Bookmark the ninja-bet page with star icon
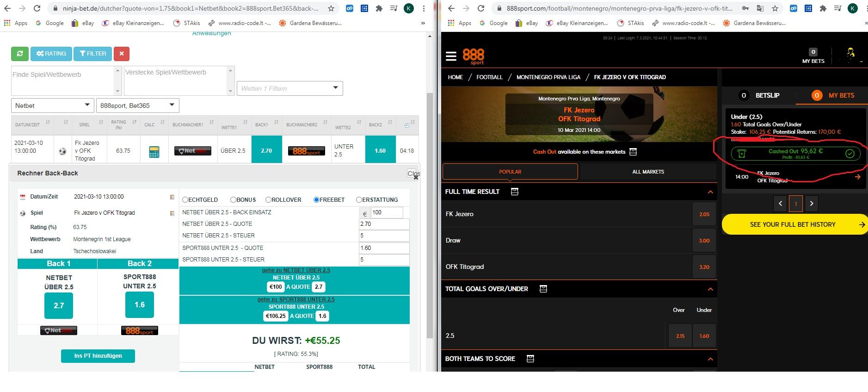 click(331, 8)
